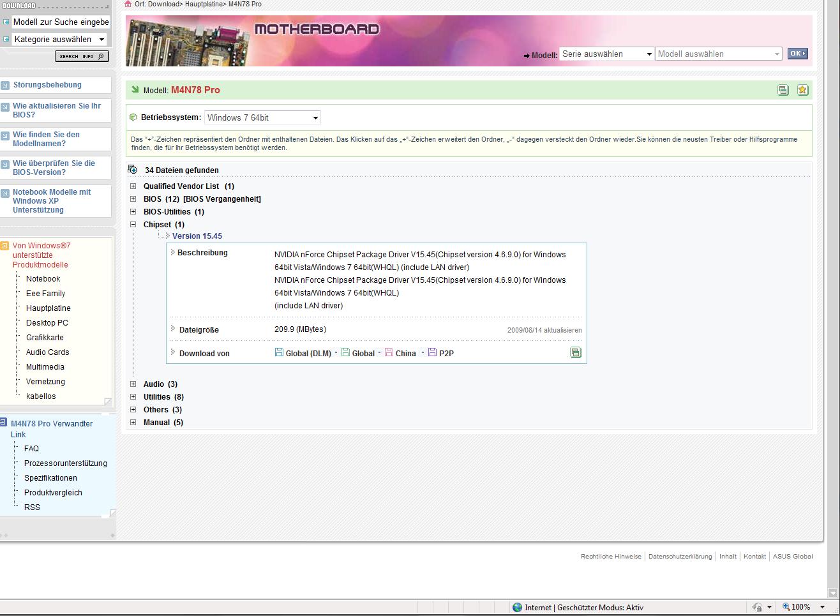
Task: Click the OK button next to model selector
Action: pos(797,54)
